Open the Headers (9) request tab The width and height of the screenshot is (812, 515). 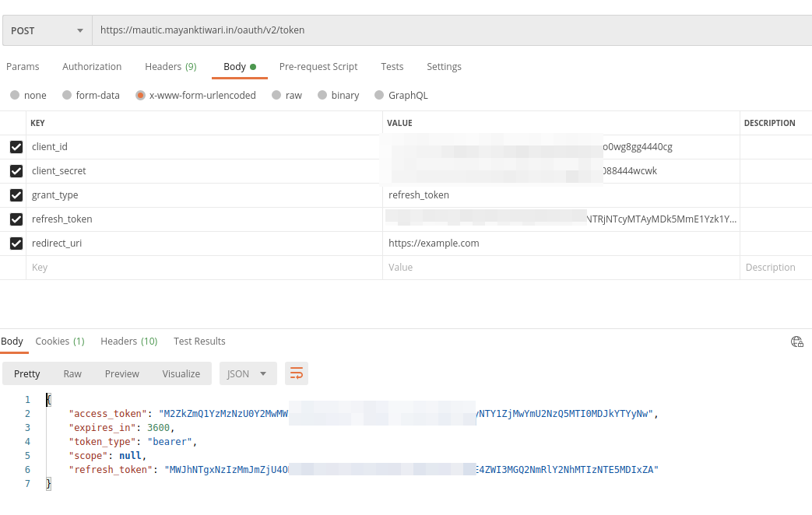tap(170, 67)
